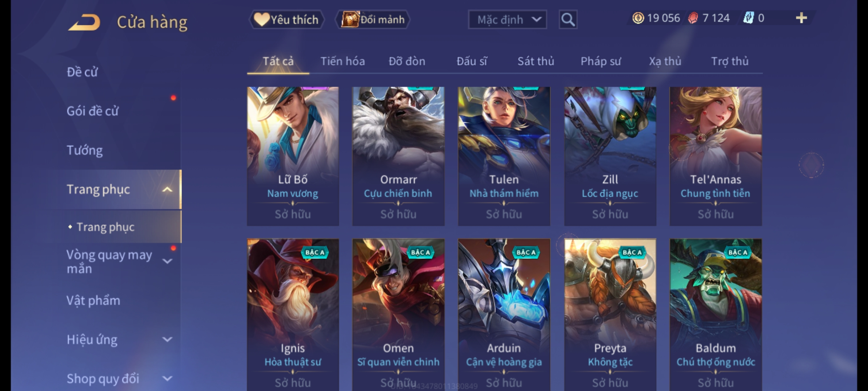
Task: Expand the Hiệu ứng sidebar section
Action: tap(167, 340)
